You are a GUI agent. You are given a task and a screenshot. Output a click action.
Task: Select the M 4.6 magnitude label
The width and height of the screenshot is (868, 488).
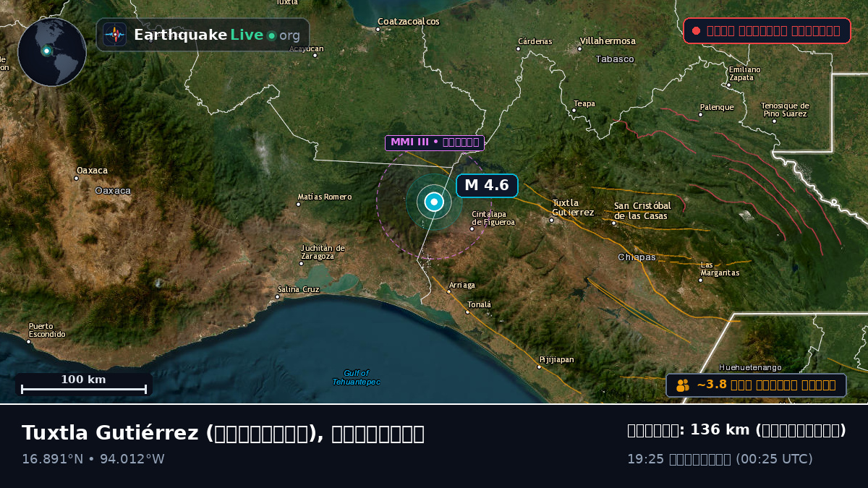(x=487, y=185)
